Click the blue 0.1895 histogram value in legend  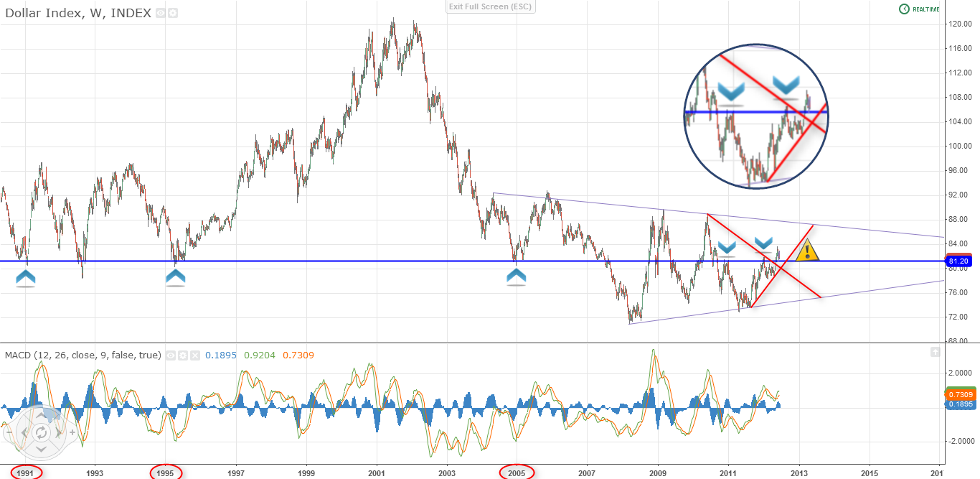[x=220, y=355]
